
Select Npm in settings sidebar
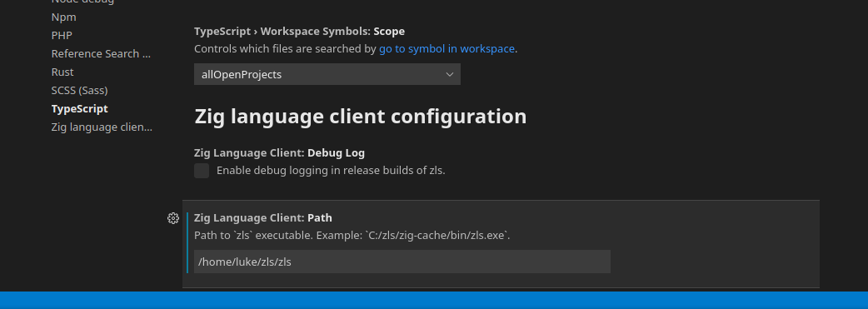tap(63, 17)
